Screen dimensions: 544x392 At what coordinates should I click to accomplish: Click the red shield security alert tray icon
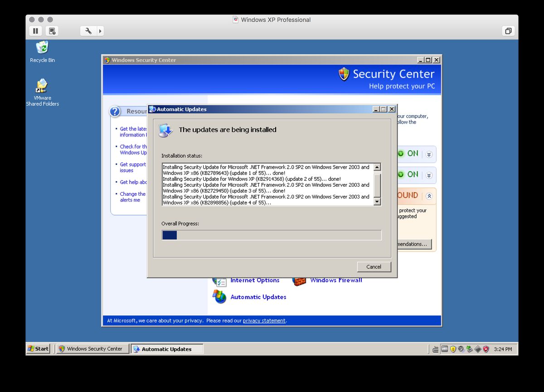pos(486,349)
